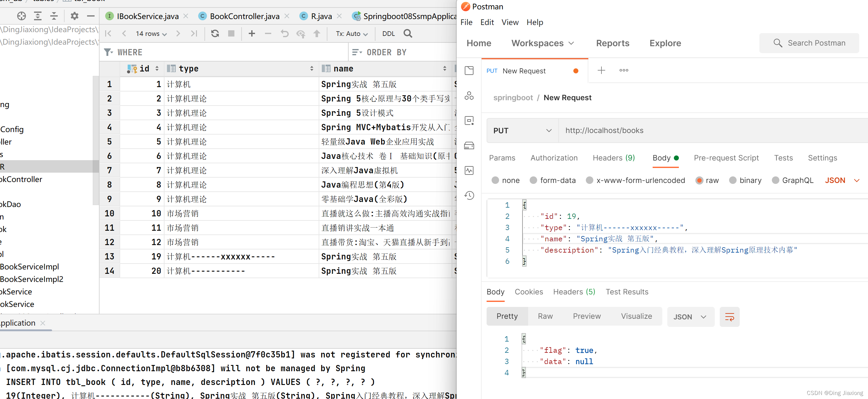Click the WHERE filter field

click(224, 52)
